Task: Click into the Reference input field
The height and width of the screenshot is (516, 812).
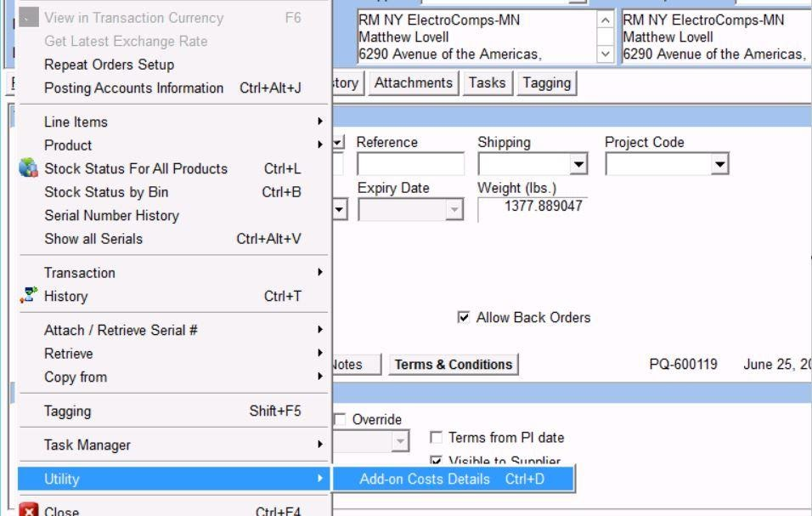Action: tap(410, 164)
